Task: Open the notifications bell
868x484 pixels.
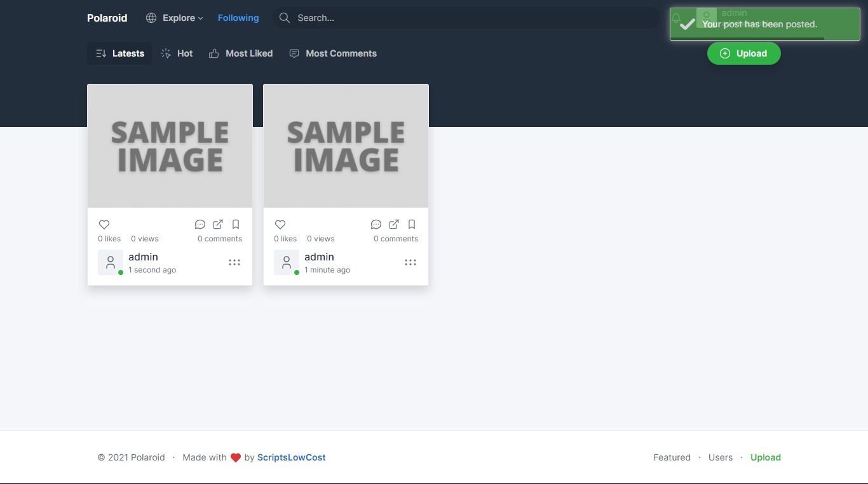Action: pyautogui.click(x=676, y=18)
